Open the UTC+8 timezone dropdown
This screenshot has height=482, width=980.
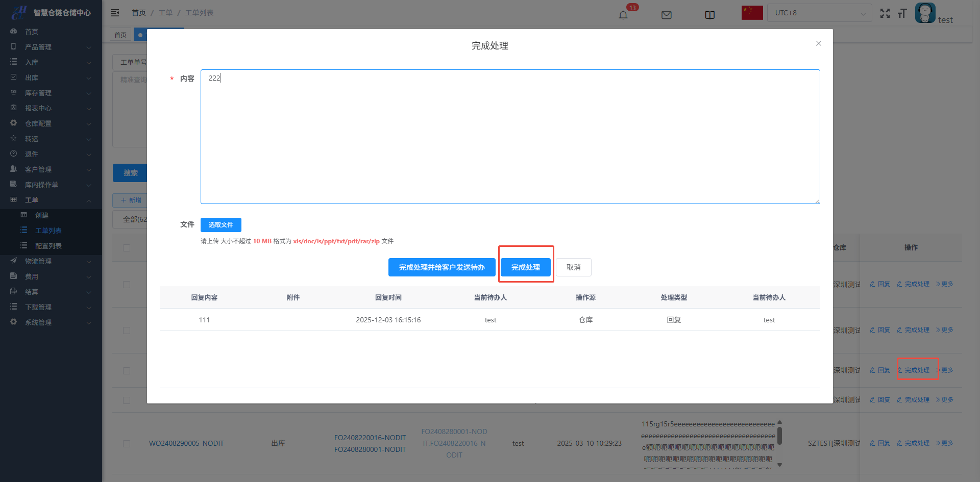pyautogui.click(x=819, y=13)
